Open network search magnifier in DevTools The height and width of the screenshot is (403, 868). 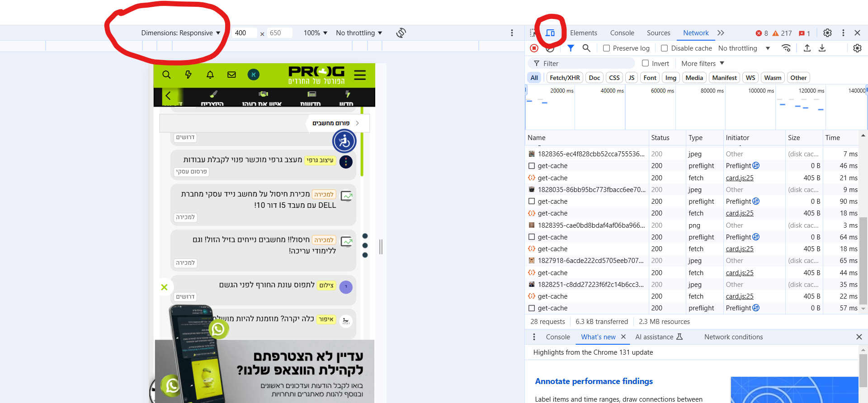click(586, 48)
